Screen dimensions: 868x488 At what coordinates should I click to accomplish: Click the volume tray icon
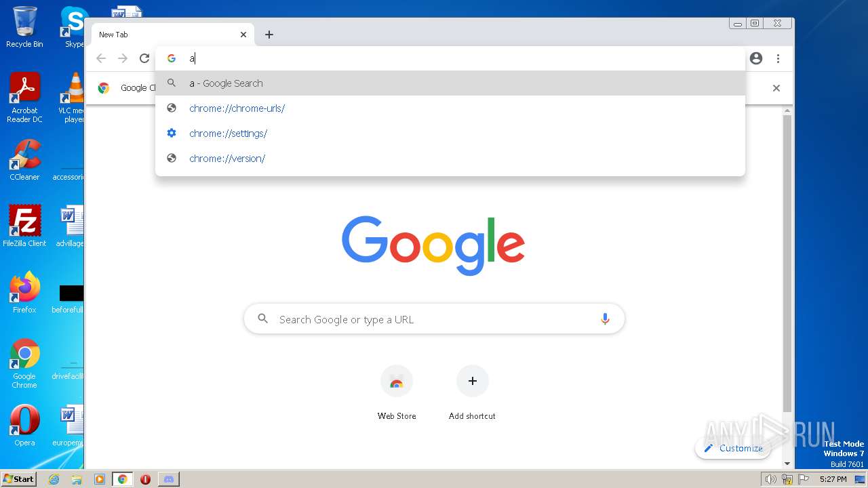[770, 479]
